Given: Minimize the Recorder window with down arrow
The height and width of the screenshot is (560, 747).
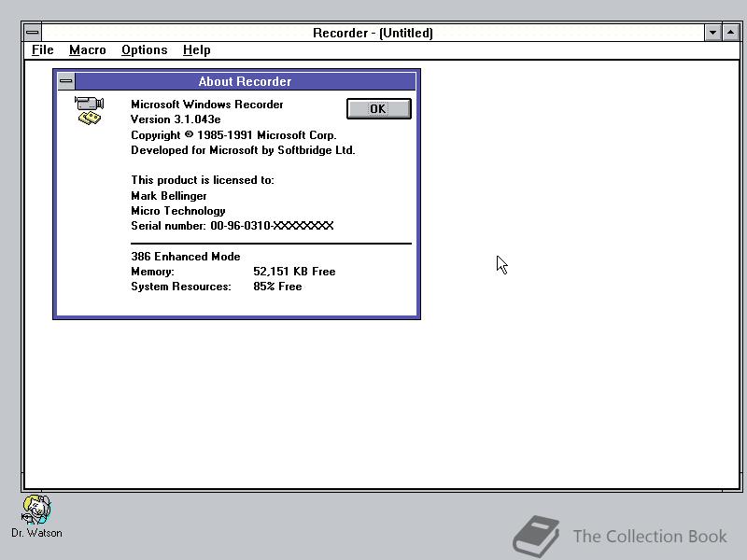Looking at the screenshot, I should coord(712,33).
